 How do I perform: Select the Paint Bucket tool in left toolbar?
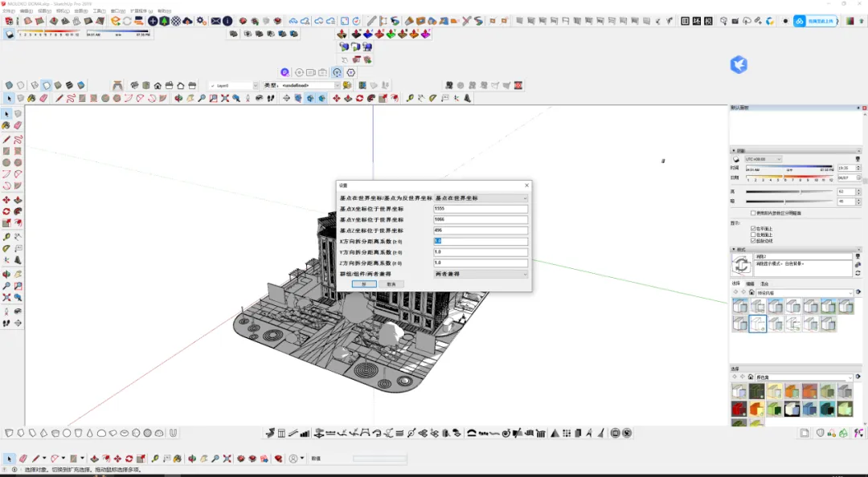point(6,125)
